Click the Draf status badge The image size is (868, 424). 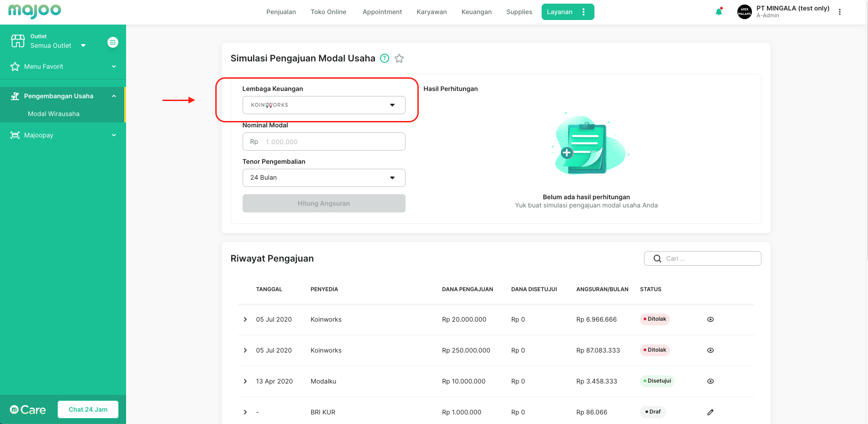653,412
